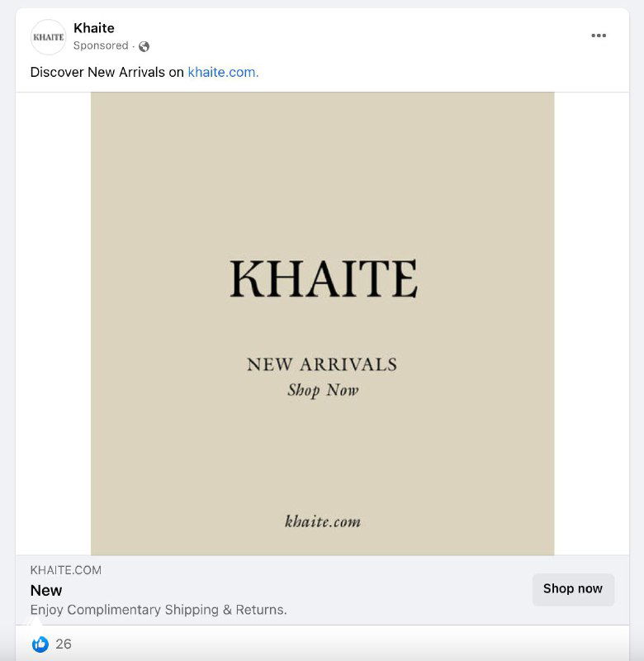Viewport: 644px width, 661px height.
Task: View the 26 reactions count
Action: [x=64, y=644]
